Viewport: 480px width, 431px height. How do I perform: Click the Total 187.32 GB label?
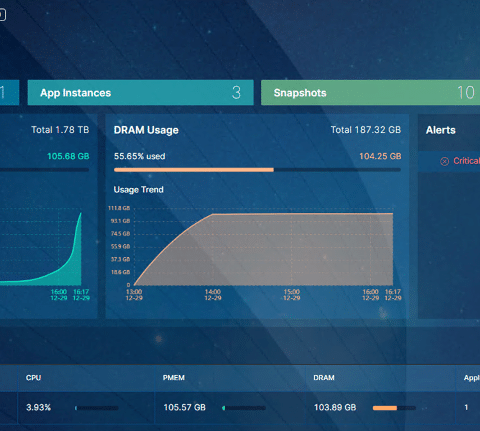366,130
